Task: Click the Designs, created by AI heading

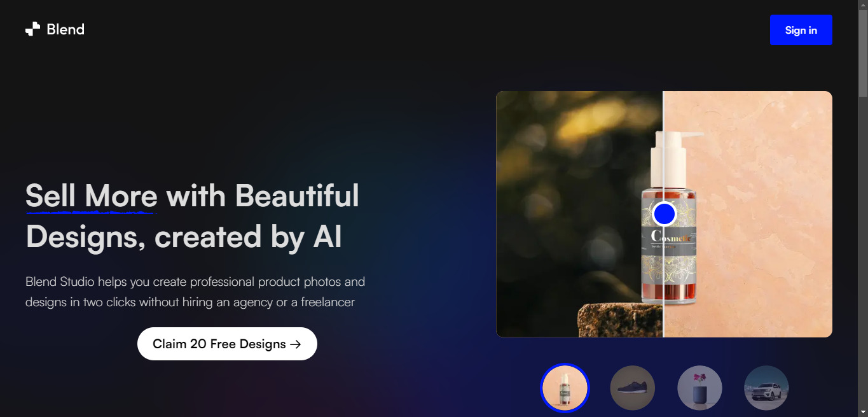Action: coord(184,237)
